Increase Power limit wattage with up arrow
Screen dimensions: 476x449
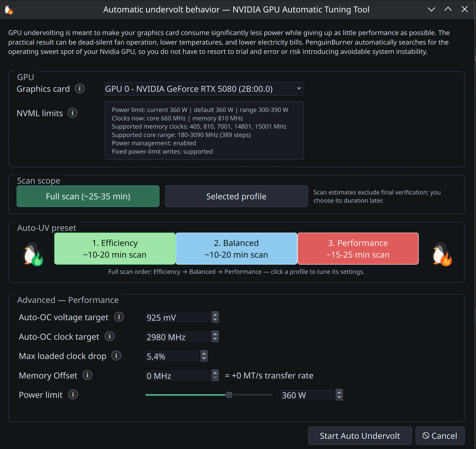tap(339, 392)
